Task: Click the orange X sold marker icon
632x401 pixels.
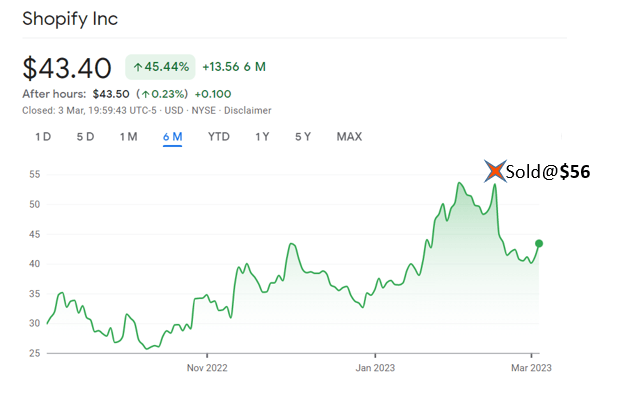Action: 491,171
